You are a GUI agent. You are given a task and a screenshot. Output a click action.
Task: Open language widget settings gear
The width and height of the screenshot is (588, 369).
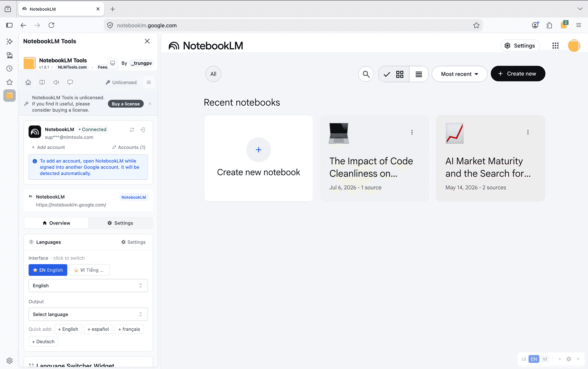tap(569, 359)
